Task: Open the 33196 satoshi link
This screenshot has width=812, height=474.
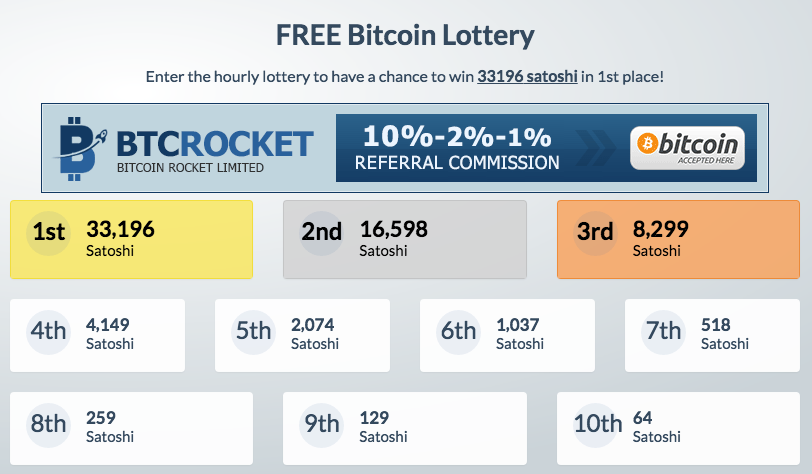Action: click(x=527, y=77)
